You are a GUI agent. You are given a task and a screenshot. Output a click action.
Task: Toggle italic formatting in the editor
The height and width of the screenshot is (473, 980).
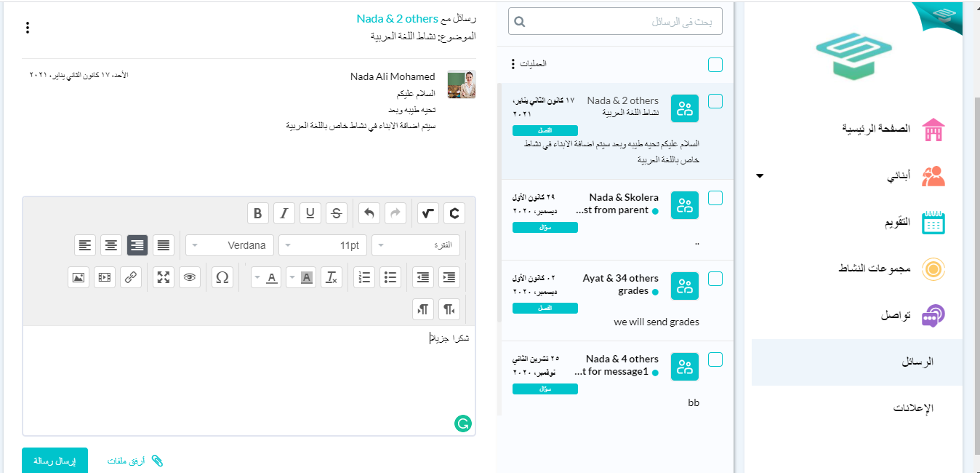click(284, 213)
